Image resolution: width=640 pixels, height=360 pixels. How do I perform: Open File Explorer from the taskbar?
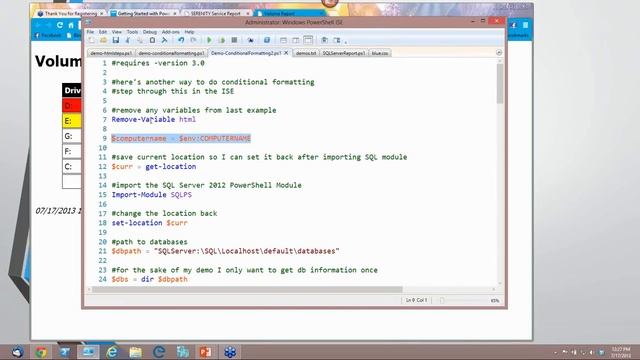(135, 352)
